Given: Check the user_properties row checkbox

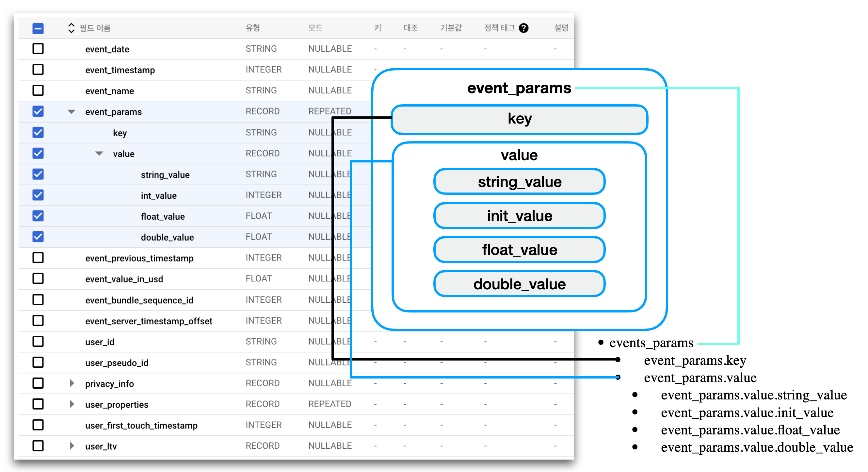Looking at the screenshot, I should [38, 404].
